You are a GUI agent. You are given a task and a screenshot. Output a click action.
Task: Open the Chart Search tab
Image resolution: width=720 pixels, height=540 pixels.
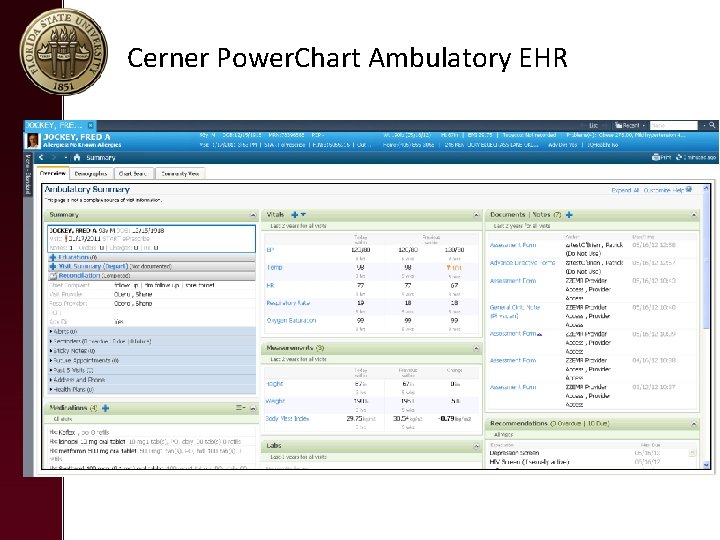(133, 174)
